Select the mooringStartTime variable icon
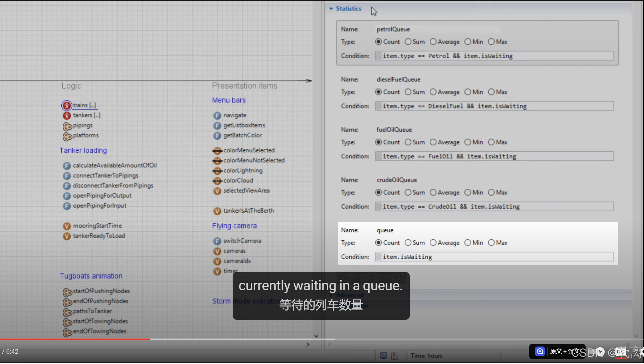 (x=67, y=226)
